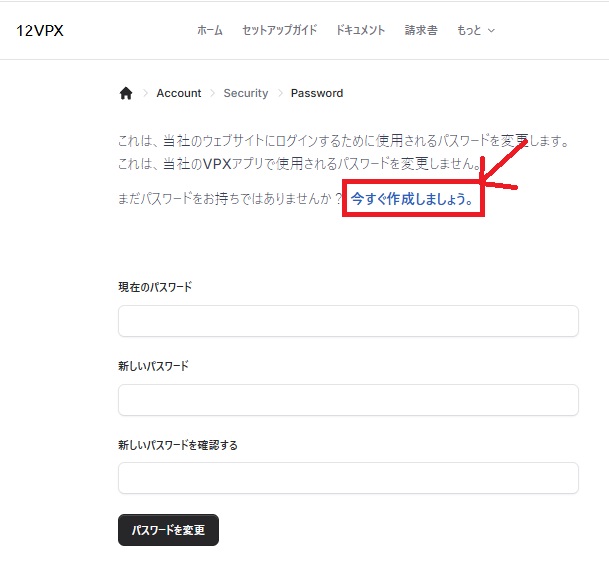The image size is (609, 576).
Task: Focus the 現在のパスワード input field
Action: (348, 321)
